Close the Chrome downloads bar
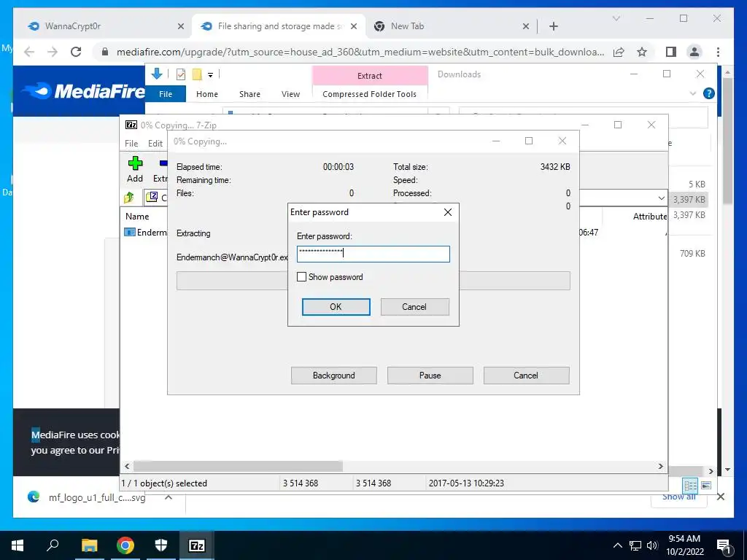This screenshot has height=560, width=747. 721,497
